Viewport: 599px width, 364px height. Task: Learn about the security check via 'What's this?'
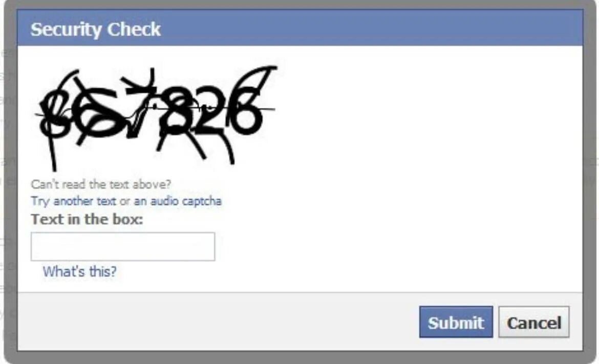79,271
